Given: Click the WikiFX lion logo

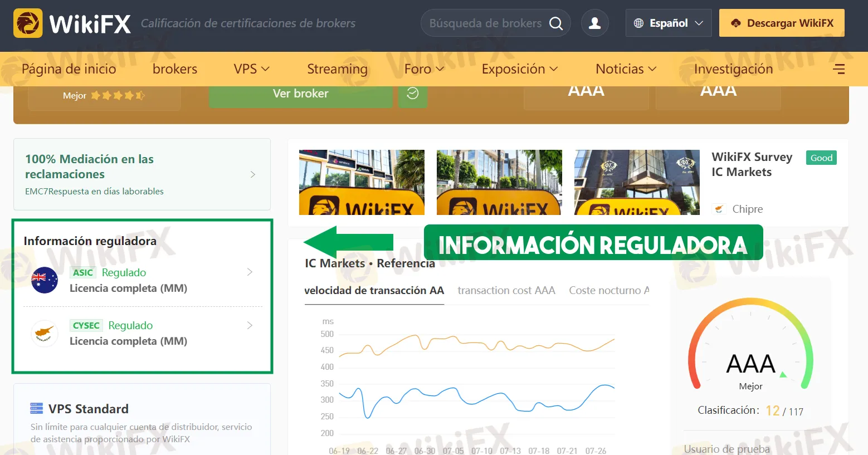Looking at the screenshot, I should 28,23.
